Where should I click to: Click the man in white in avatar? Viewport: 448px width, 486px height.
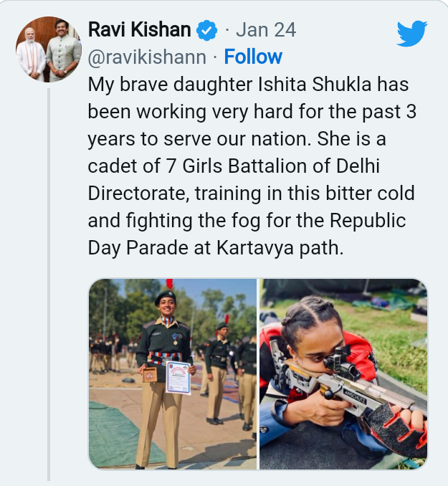(30, 54)
